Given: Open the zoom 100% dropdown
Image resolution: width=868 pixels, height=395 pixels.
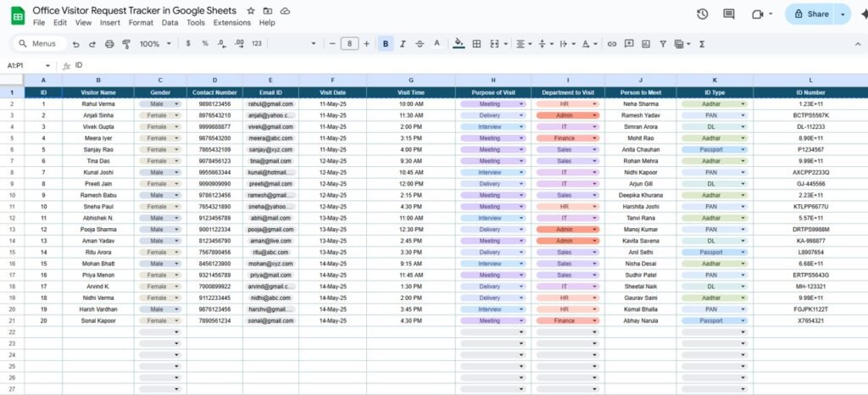Looking at the screenshot, I should [x=156, y=43].
